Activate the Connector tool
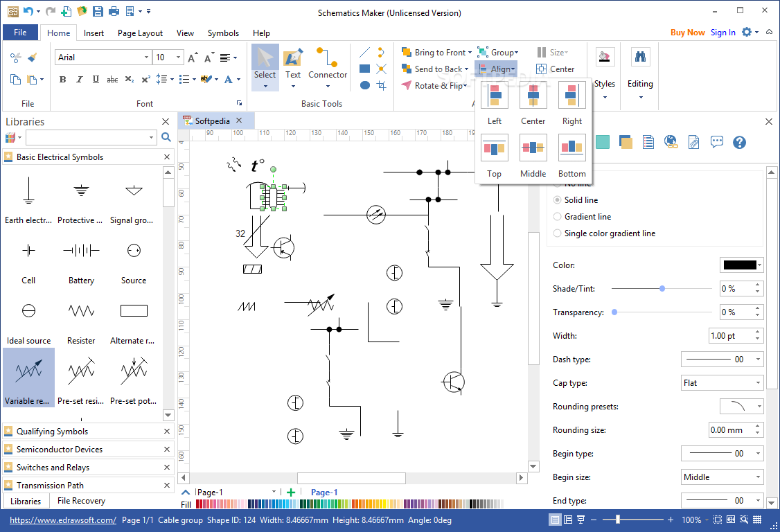780x532 pixels. point(328,66)
